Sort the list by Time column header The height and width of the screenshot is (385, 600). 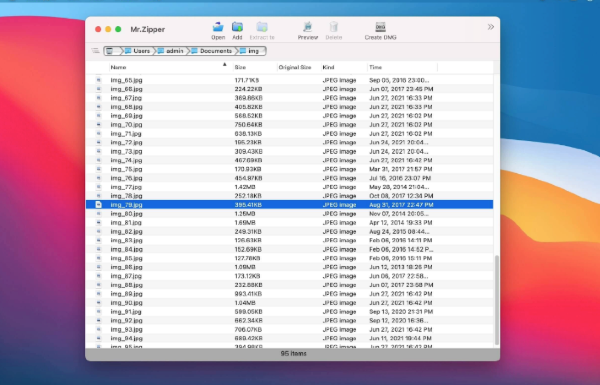point(402,67)
